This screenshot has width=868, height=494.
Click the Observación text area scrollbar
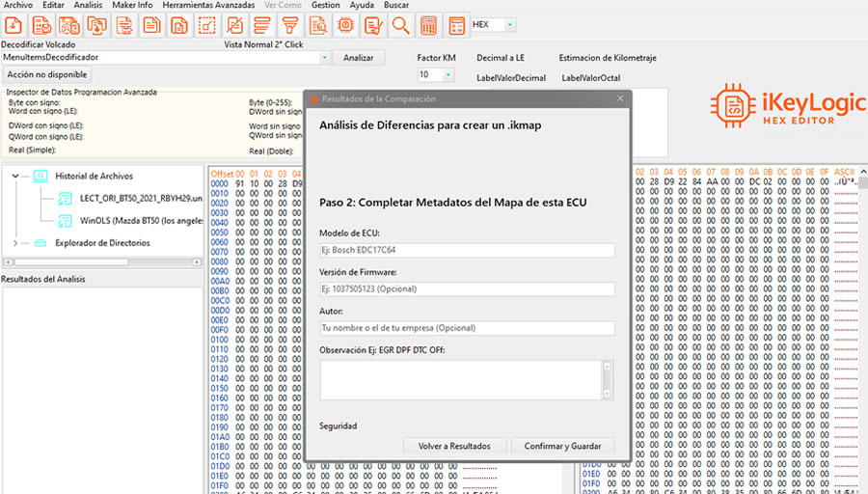pyautogui.click(x=608, y=380)
